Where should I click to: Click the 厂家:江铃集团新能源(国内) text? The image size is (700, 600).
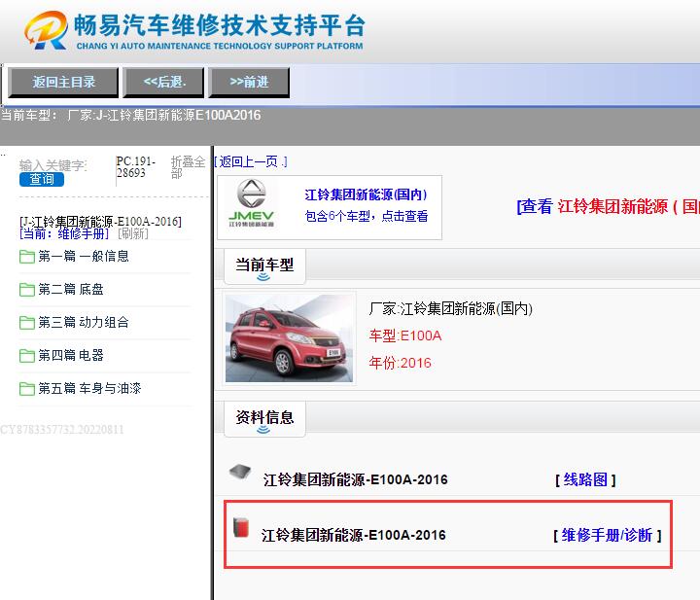click(x=450, y=308)
